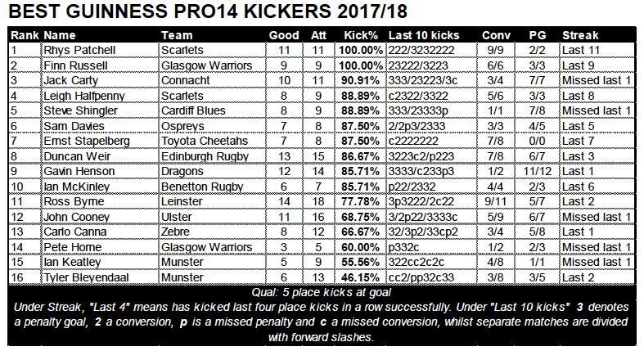This screenshot has height=351, width=644.
Task: Select the Zebre team cell
Action: tap(212, 232)
